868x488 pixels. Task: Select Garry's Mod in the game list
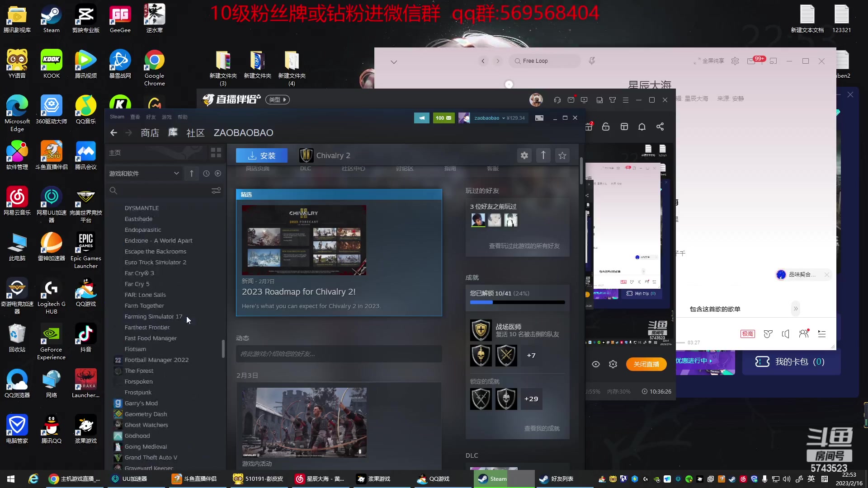(x=141, y=403)
